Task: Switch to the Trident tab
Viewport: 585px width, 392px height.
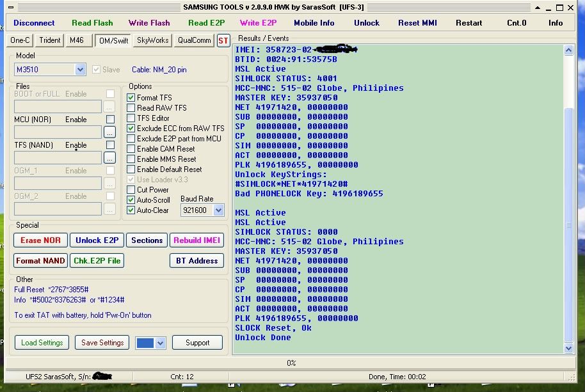Action: click(x=50, y=40)
